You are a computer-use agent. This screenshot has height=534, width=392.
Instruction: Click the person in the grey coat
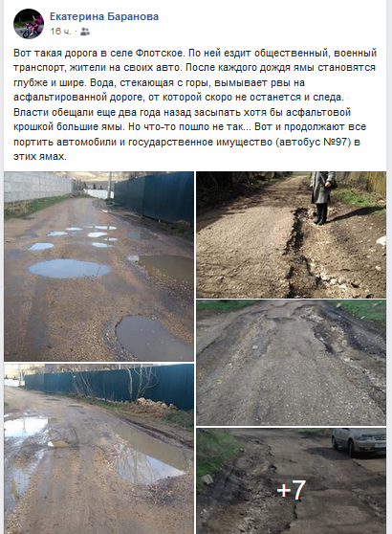click(x=323, y=197)
